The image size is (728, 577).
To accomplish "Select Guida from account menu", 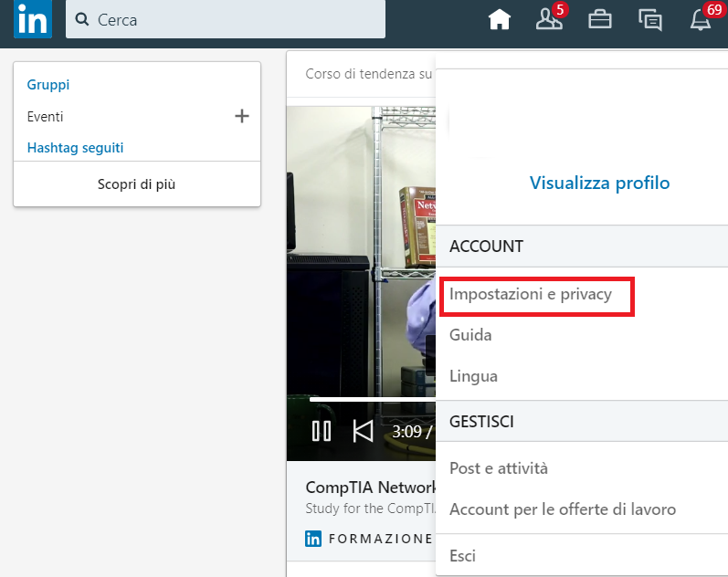I will pos(470,335).
